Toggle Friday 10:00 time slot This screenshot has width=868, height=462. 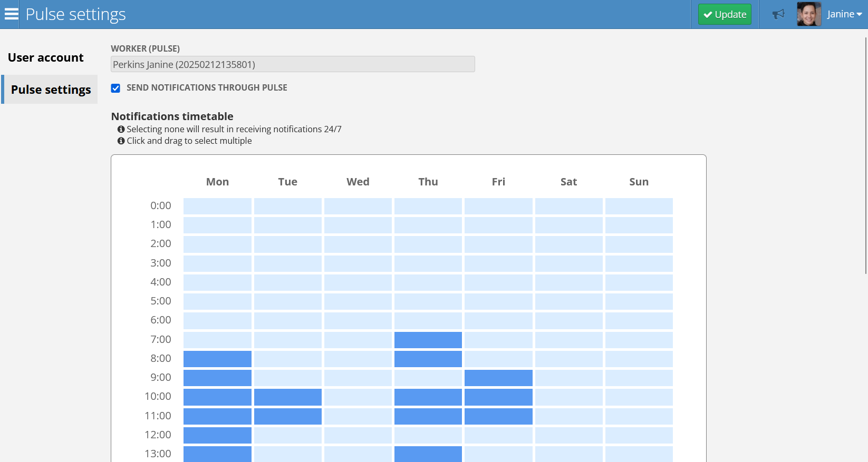pyautogui.click(x=498, y=397)
